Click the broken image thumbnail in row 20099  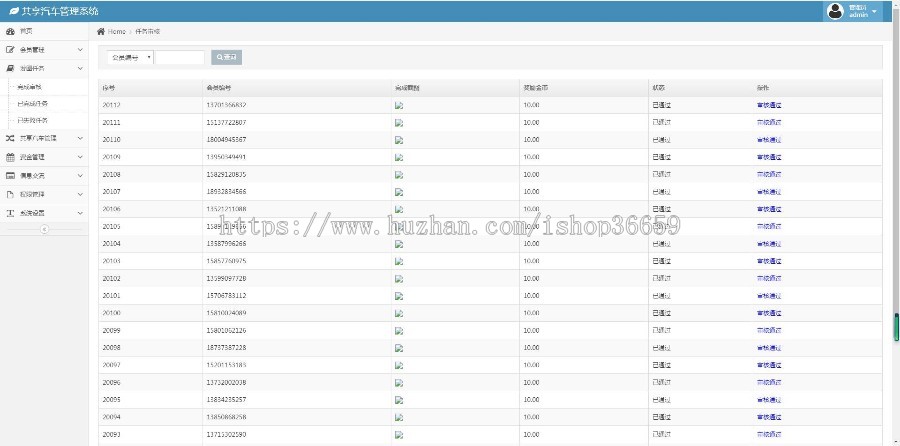[x=399, y=331]
